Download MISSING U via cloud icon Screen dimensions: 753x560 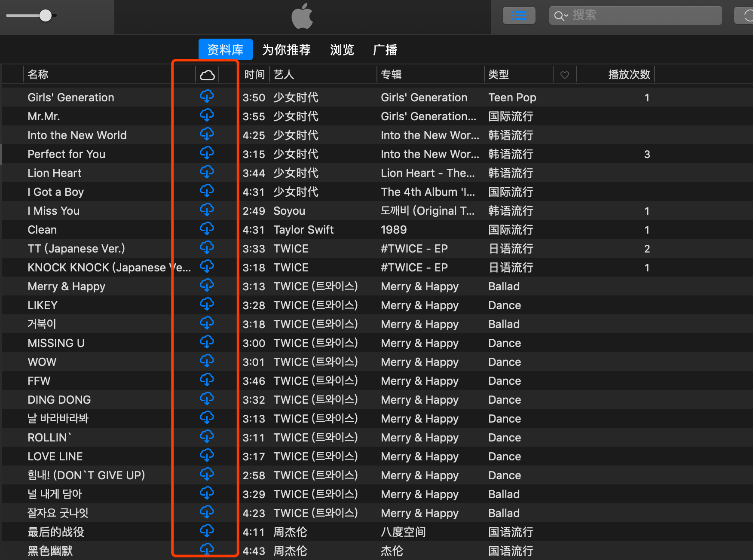[x=207, y=342]
